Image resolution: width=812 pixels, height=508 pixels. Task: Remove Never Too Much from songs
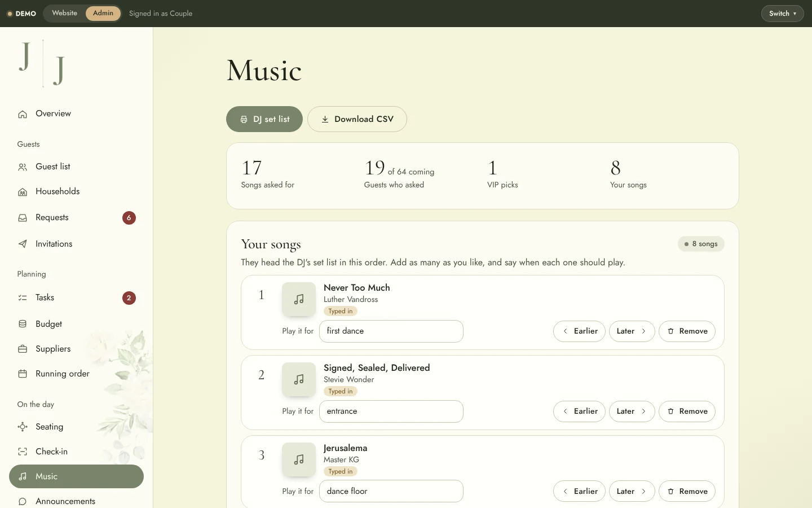[687, 331]
